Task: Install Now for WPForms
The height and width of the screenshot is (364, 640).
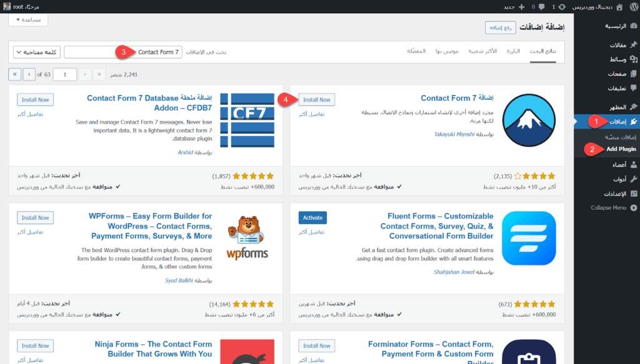Action: pos(35,218)
